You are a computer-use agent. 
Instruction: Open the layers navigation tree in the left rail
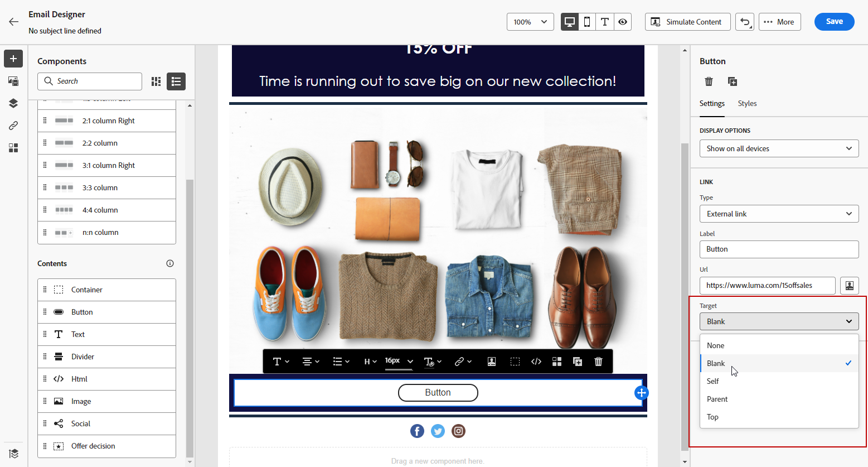point(13,103)
